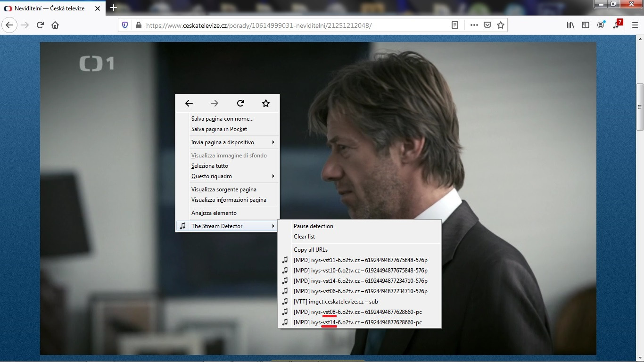Open the Library icon in toolbar
The image size is (644, 362).
570,25
